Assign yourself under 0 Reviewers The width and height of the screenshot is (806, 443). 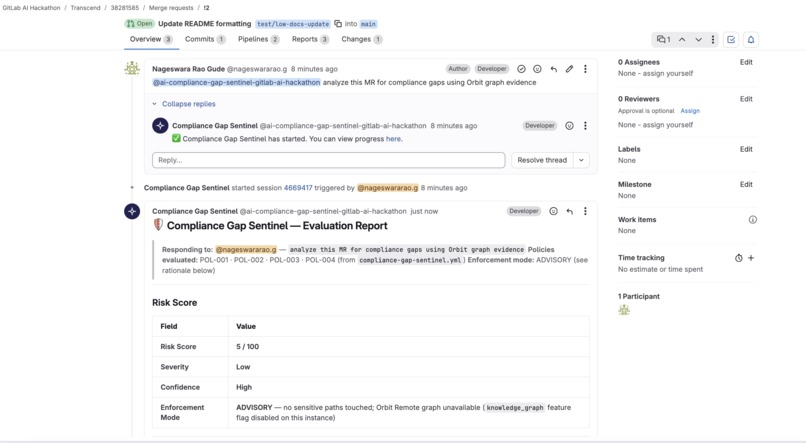click(x=668, y=125)
